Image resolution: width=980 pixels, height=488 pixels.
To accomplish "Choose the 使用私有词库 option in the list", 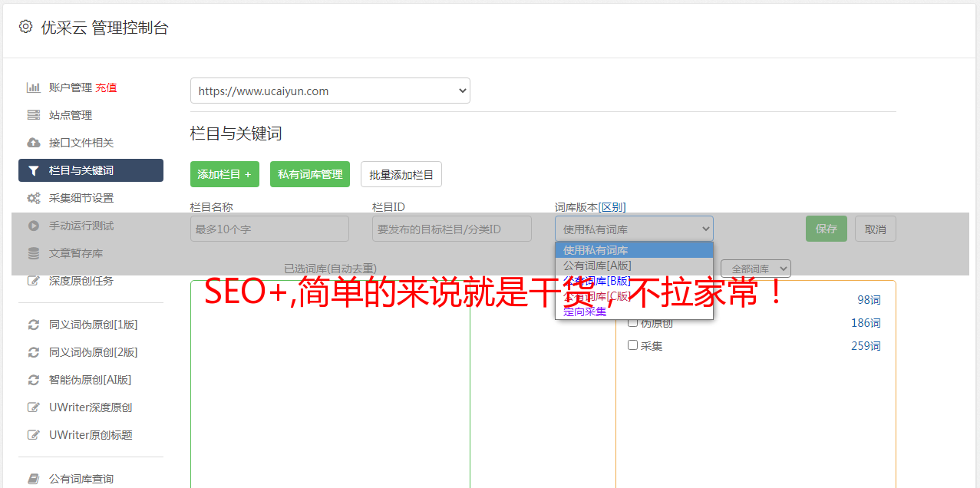I will click(x=634, y=250).
